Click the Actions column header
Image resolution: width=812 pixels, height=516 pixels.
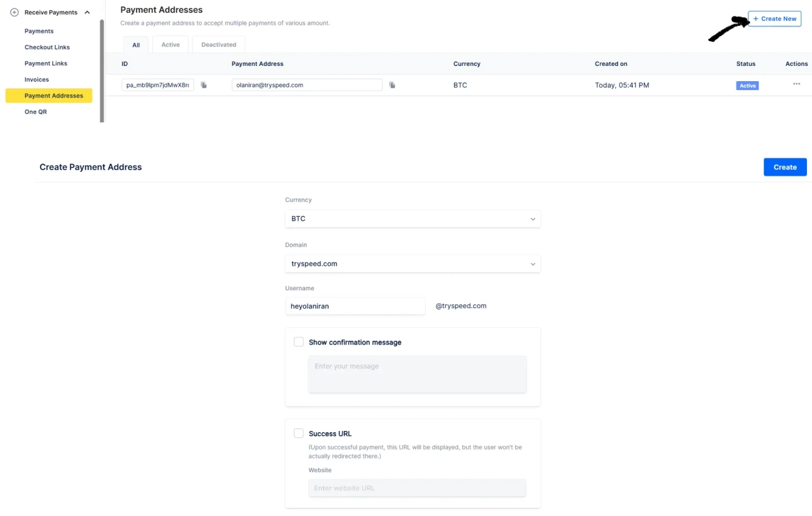pos(797,64)
